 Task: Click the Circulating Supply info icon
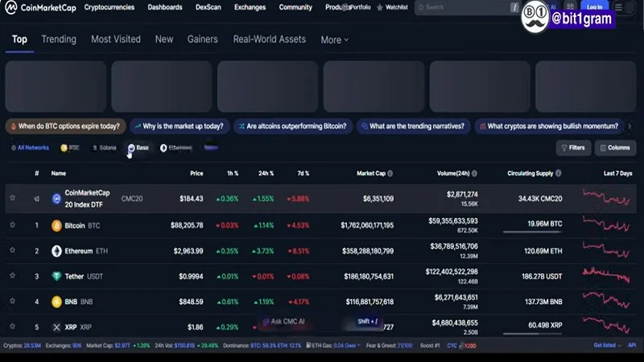(x=559, y=173)
